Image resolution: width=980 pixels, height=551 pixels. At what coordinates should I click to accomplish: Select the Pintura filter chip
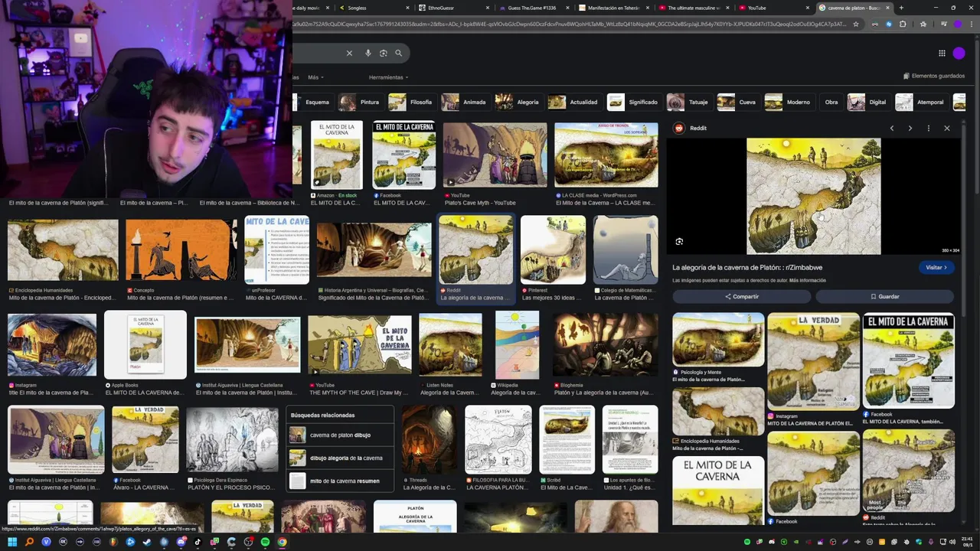[x=361, y=102]
